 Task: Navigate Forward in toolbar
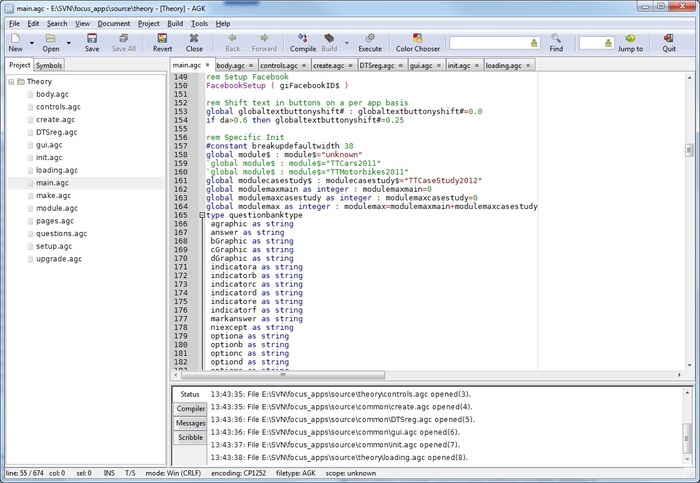click(x=264, y=42)
